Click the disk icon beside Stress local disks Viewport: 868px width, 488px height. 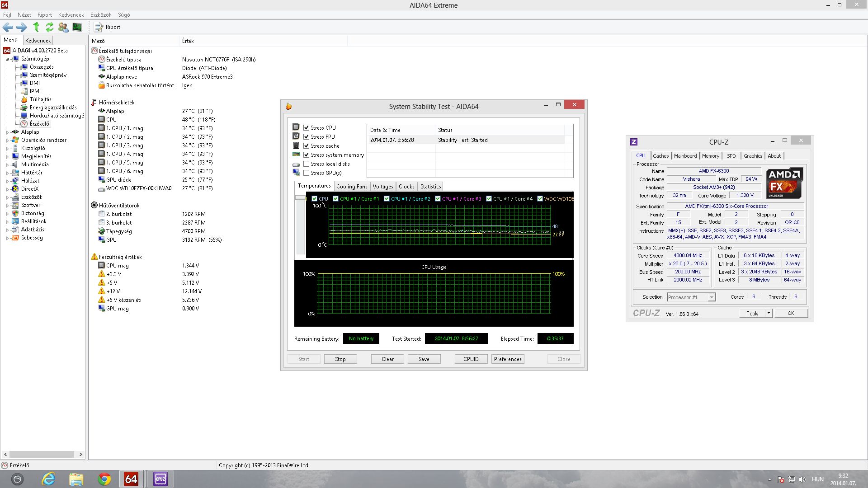click(296, 164)
